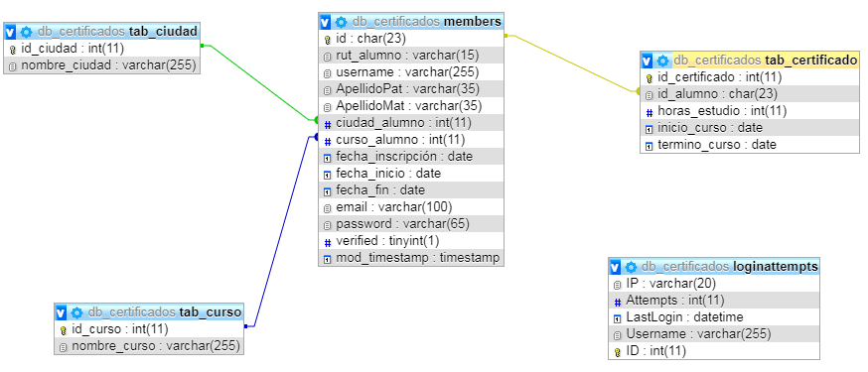
Task: Click the text icon beside email
Action: click(x=327, y=208)
